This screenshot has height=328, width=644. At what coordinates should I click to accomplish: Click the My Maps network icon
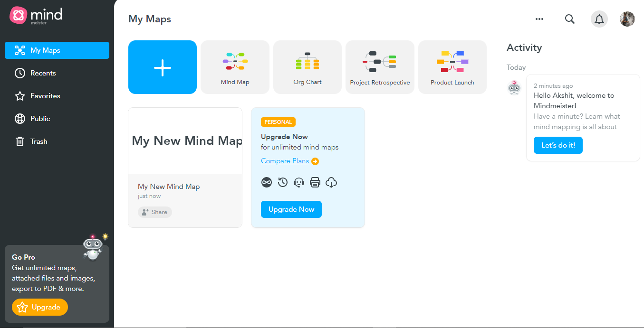pyautogui.click(x=20, y=50)
